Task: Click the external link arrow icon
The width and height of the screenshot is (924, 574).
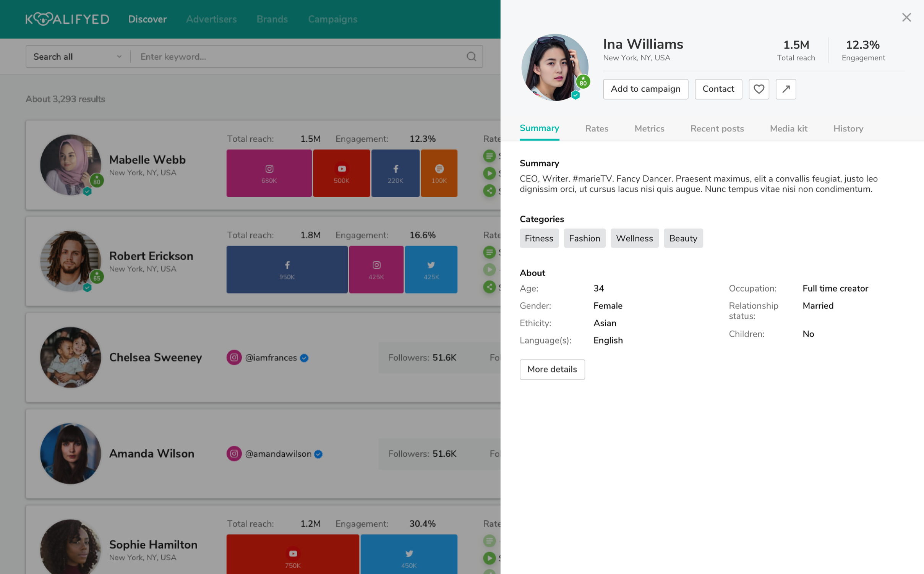Action: pos(786,89)
